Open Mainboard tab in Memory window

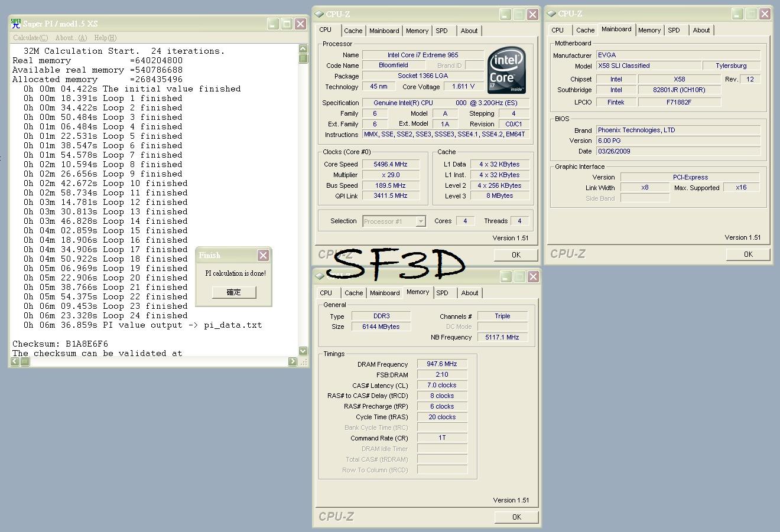click(385, 293)
